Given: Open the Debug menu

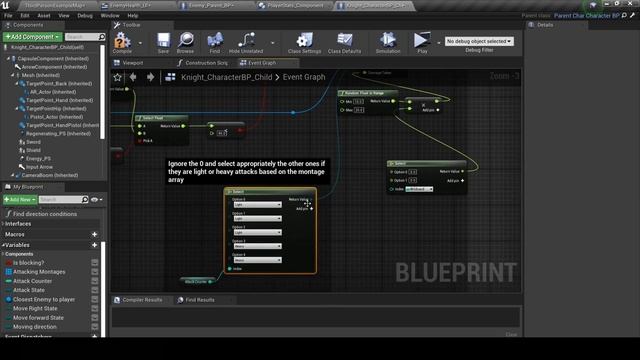Looking at the screenshot, I should click(x=85, y=16).
